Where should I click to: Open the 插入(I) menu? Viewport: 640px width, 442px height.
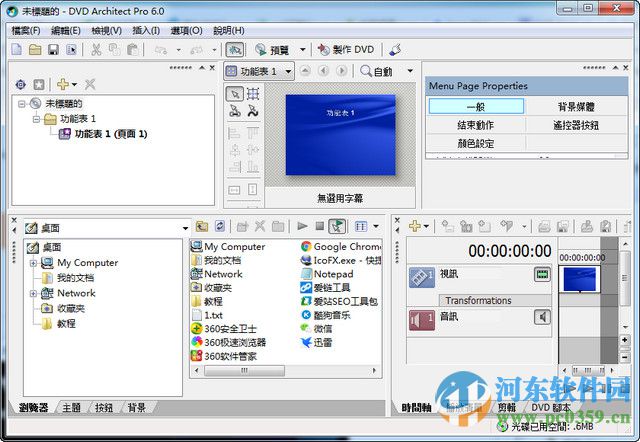pyautogui.click(x=146, y=31)
